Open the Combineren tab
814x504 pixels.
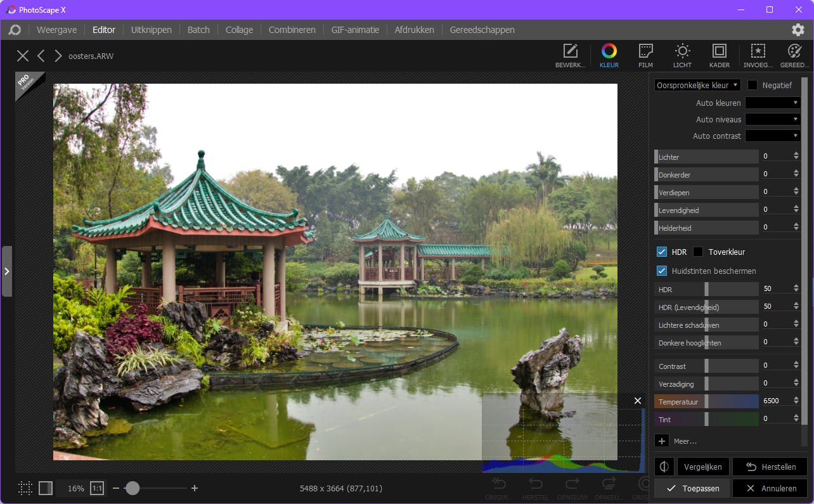(x=292, y=30)
